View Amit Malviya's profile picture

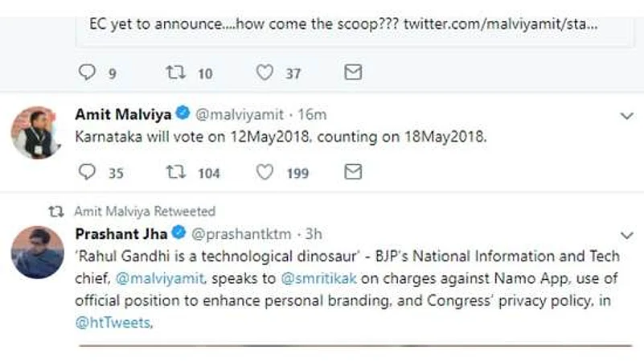point(36,133)
